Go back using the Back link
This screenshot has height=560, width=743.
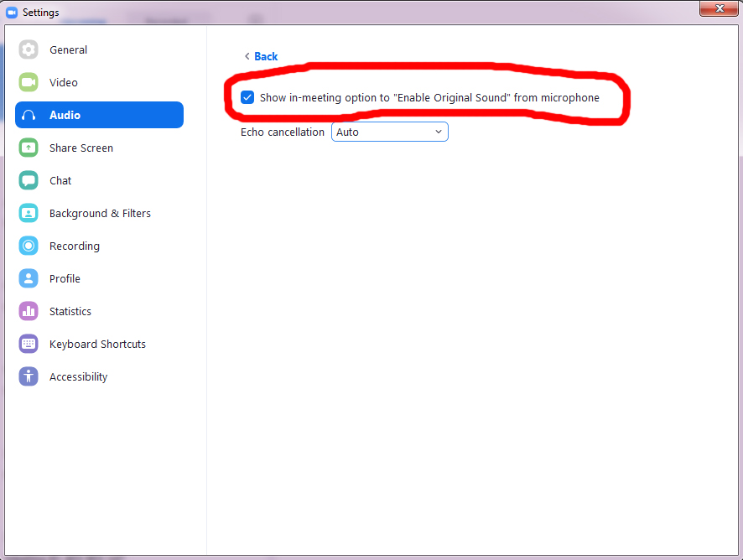pyautogui.click(x=266, y=56)
